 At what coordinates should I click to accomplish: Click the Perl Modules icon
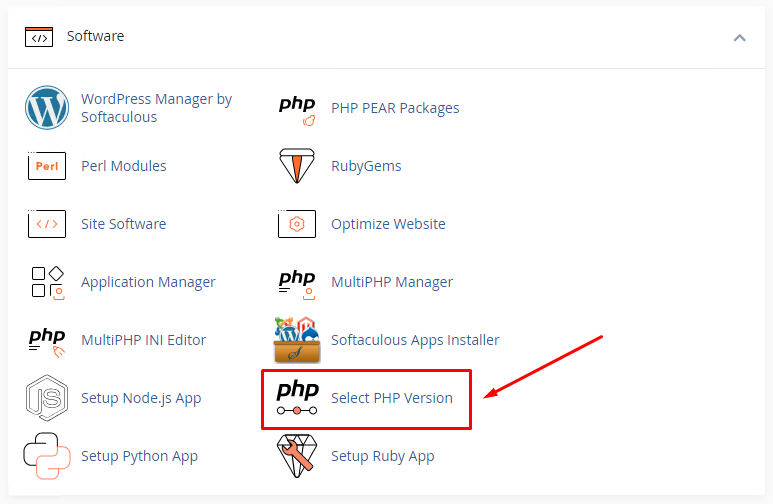[47, 166]
